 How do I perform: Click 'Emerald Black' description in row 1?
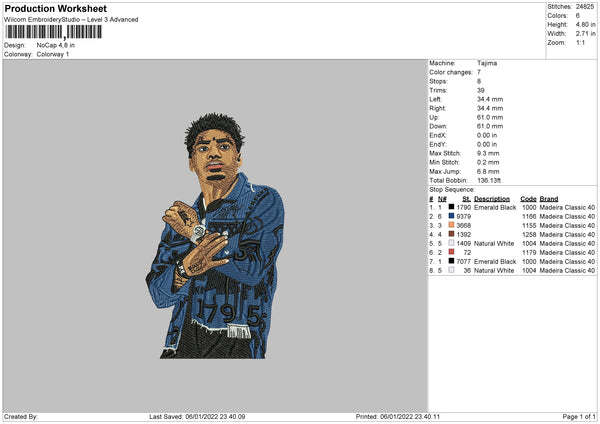pyautogui.click(x=495, y=207)
